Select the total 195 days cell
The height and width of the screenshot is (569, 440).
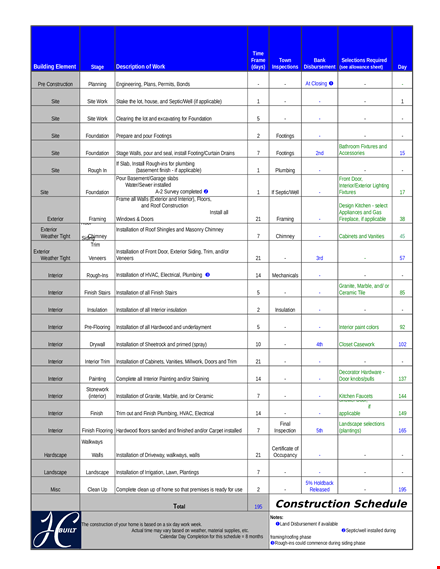pos(258,507)
